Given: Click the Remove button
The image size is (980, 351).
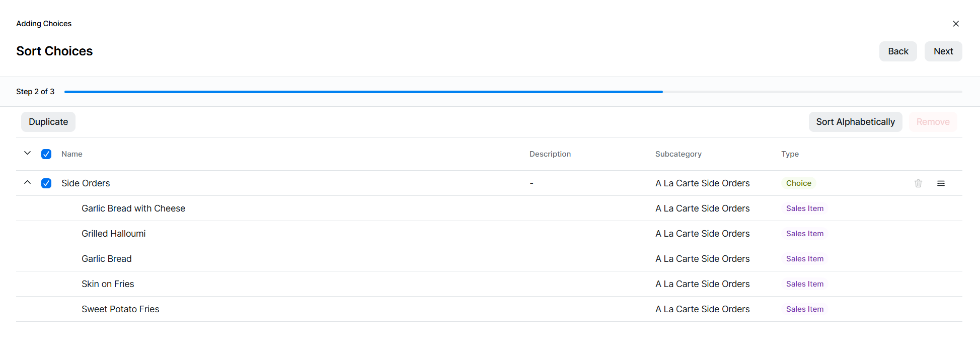Looking at the screenshot, I should click(x=933, y=122).
